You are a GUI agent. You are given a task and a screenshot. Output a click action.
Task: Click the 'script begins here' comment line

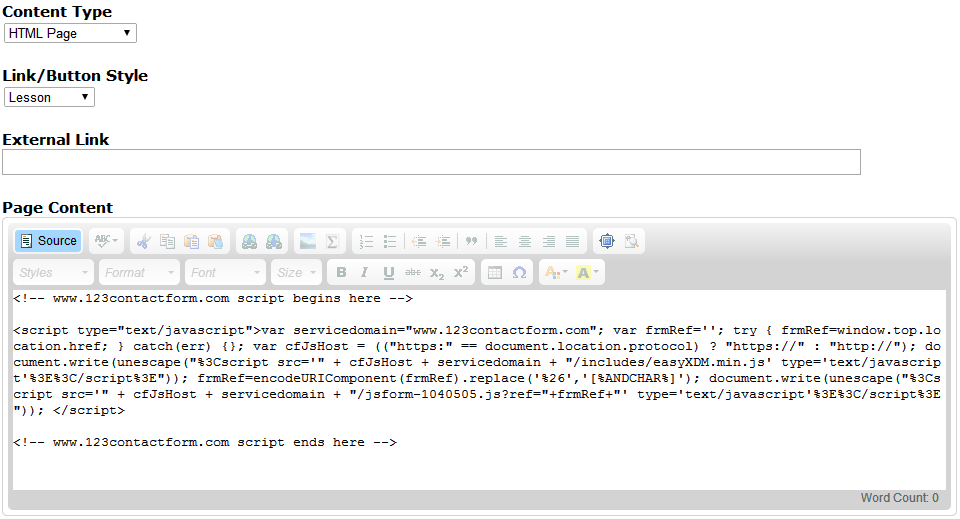pyautogui.click(x=213, y=299)
